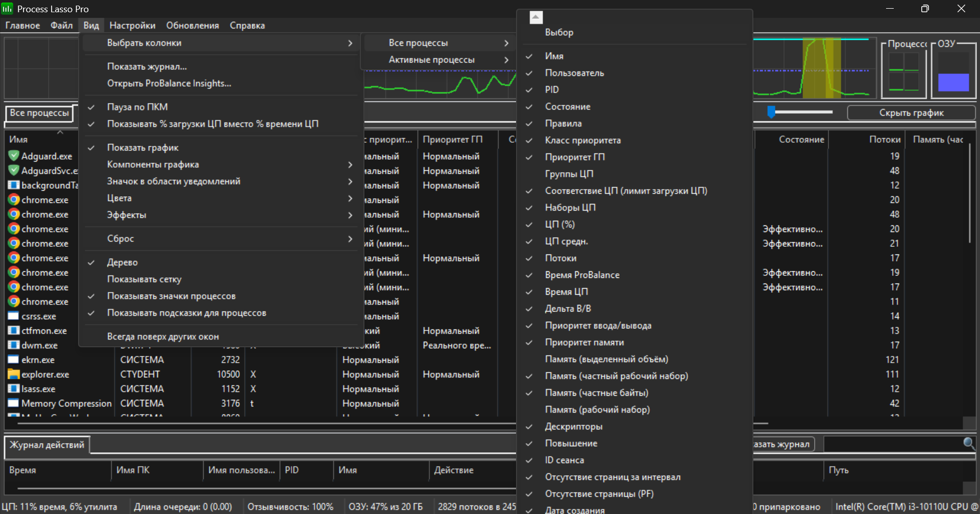The height and width of the screenshot is (514, 980).
Task: Open the 'Настройки' menu
Action: coord(132,25)
